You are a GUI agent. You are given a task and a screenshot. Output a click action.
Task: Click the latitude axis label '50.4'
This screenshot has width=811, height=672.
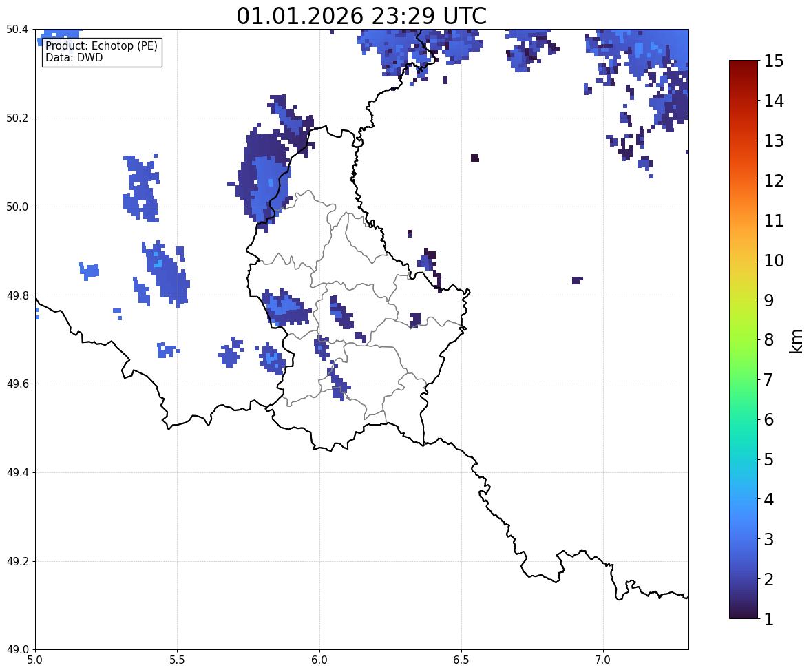[x=17, y=30]
